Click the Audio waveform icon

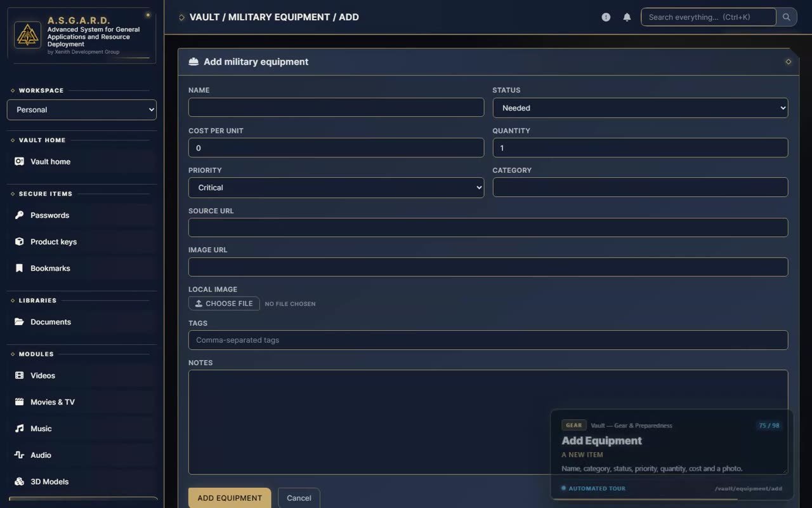click(19, 455)
